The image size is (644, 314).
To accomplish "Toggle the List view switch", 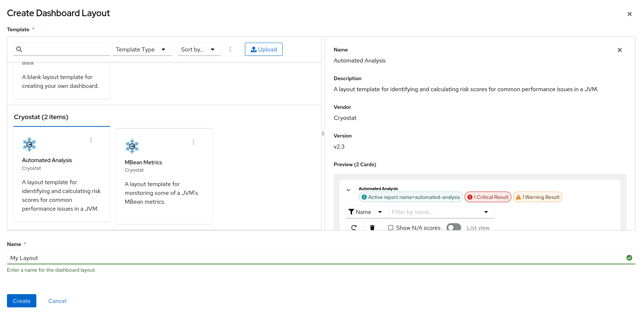I will [453, 228].
